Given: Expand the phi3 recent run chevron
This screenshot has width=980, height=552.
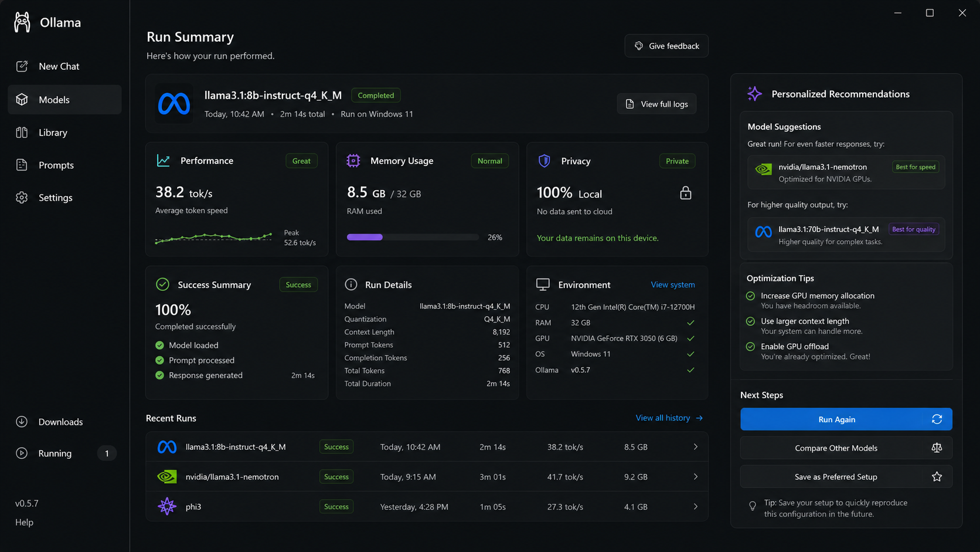Looking at the screenshot, I should [x=696, y=506].
